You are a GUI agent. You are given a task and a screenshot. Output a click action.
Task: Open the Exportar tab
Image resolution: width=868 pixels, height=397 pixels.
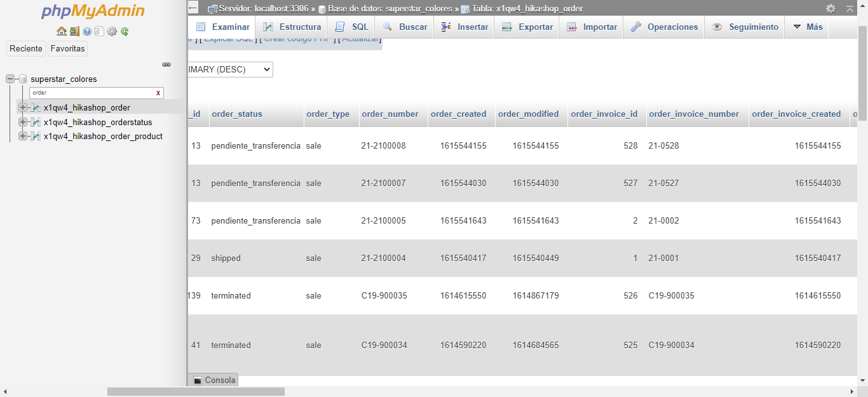(527, 27)
